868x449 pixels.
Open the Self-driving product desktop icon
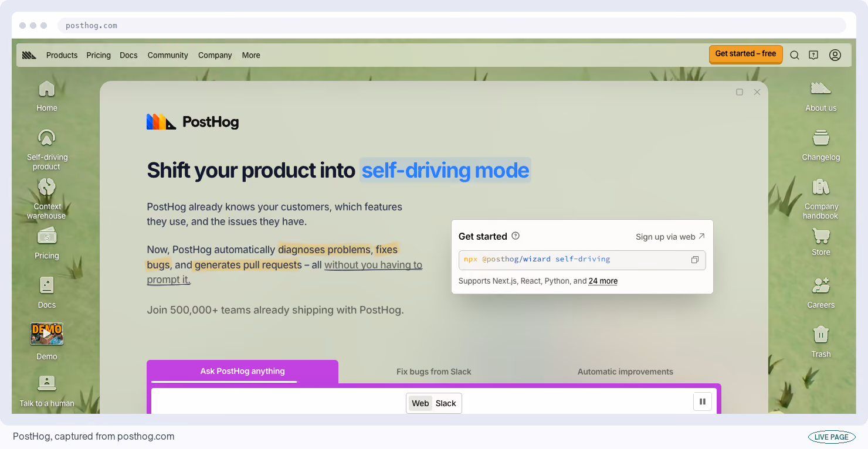click(x=47, y=138)
